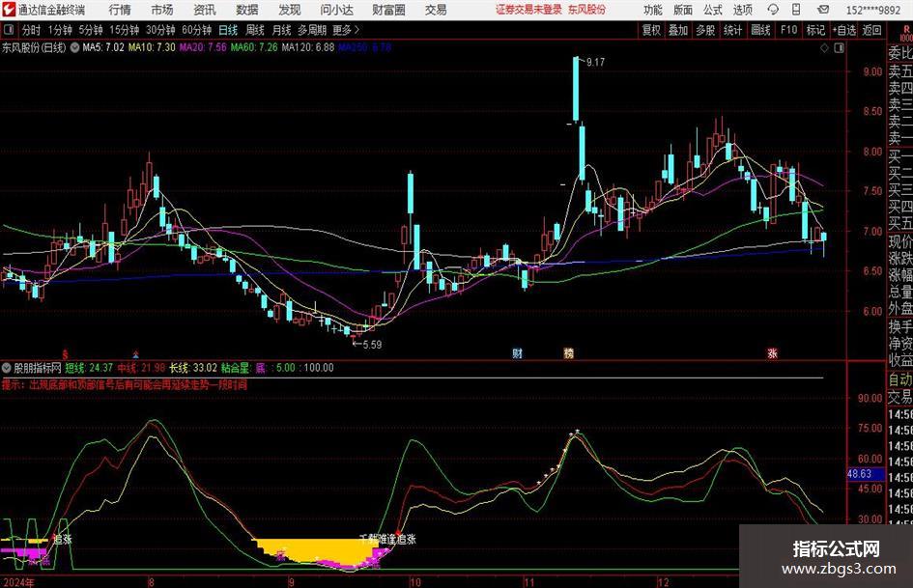Open the 选项 menu
The width and height of the screenshot is (913, 588).
(742, 10)
